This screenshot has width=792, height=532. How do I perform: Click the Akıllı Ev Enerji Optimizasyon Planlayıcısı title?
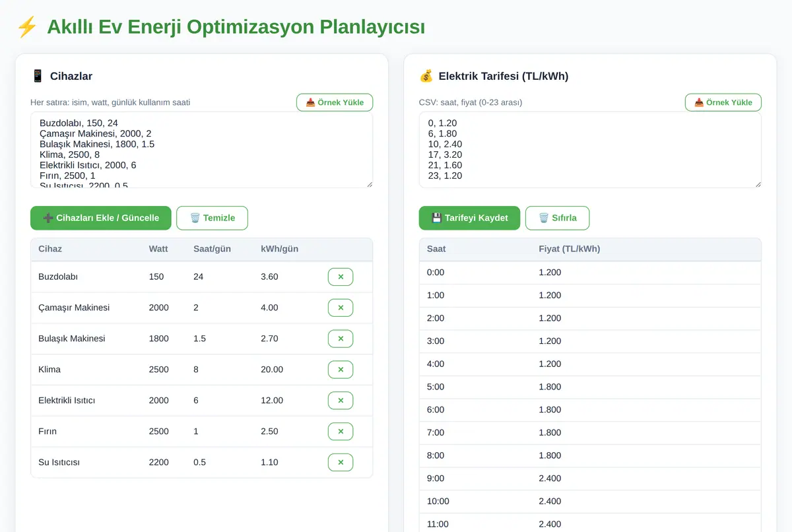point(236,27)
